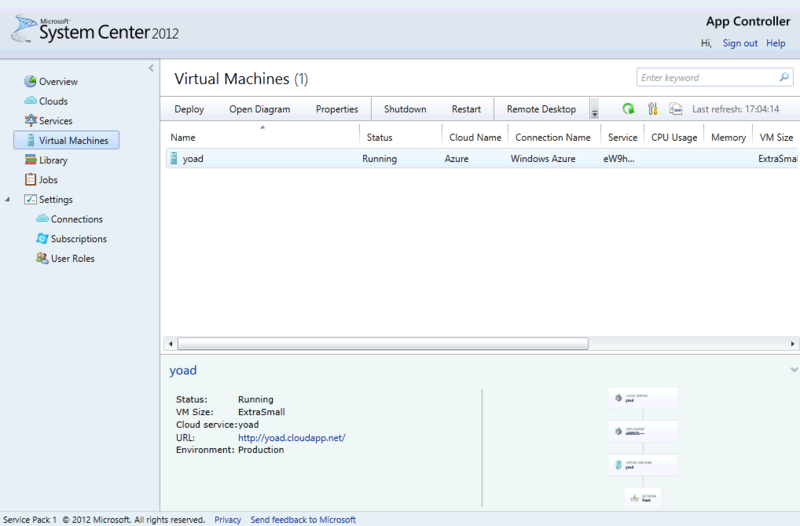Click the horizontal scrollbar thumb
800x526 pixels.
[x=383, y=344]
